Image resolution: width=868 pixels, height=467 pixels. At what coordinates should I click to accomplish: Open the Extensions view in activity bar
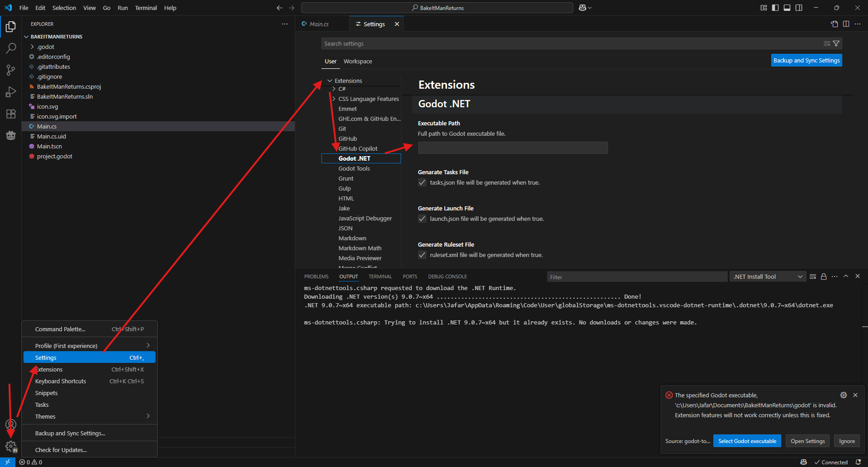click(11, 114)
